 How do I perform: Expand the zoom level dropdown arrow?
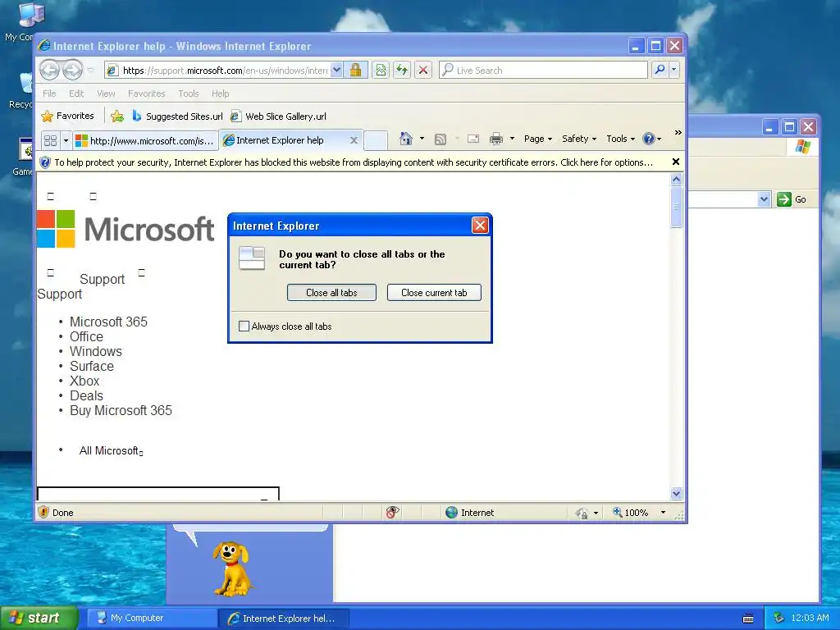663,513
